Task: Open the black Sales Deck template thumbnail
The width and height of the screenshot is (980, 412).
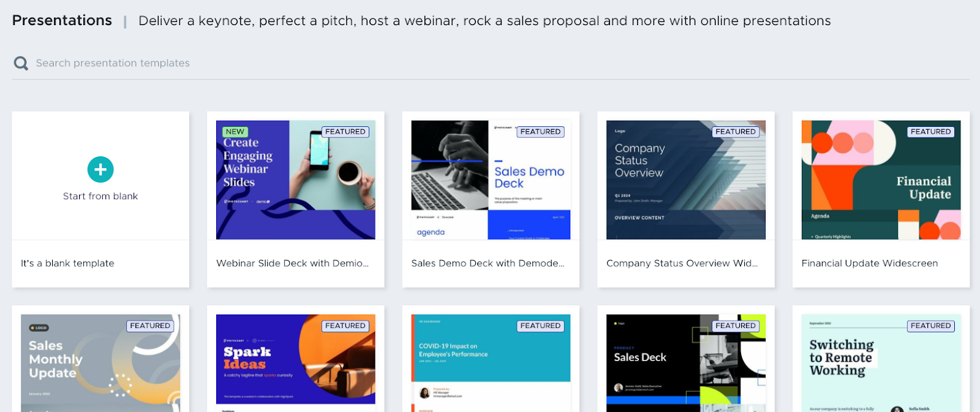Action: (x=686, y=363)
